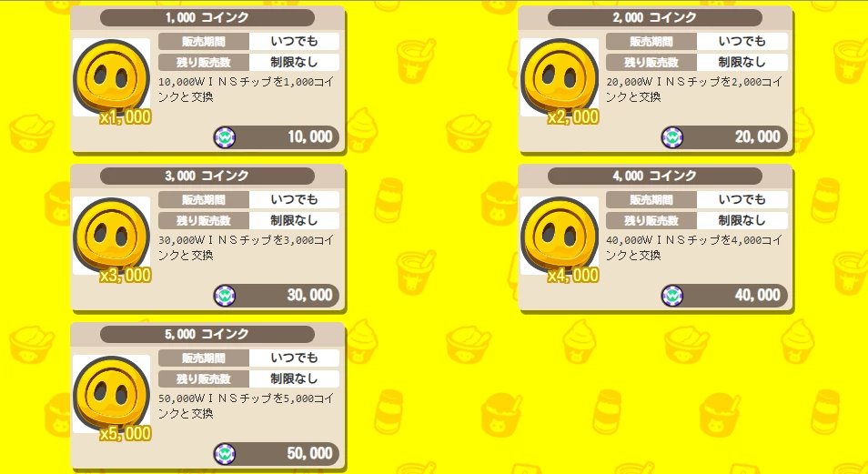Screen dimensions: 868x474
Task: Click the x3,000 gold coin icon
Action: click(x=111, y=236)
